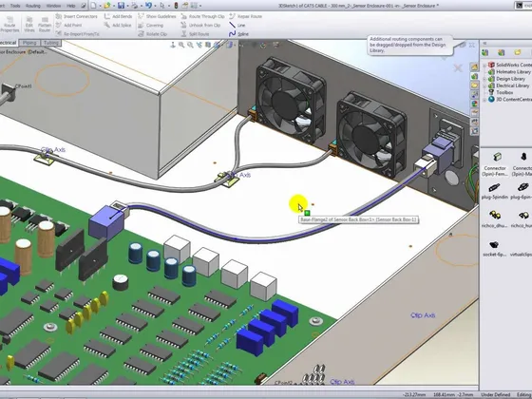Click the Print icon in top toolbar
This screenshot has width=532, height=399.
point(135,6)
